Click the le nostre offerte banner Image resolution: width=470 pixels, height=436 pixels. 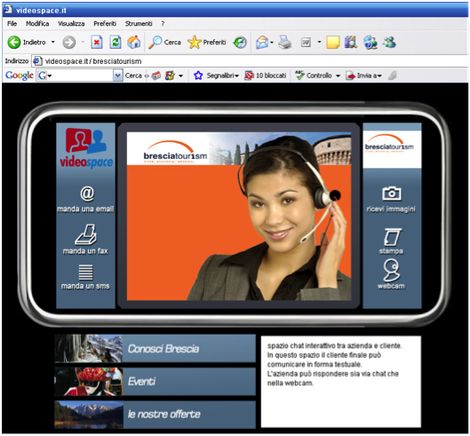click(x=155, y=414)
